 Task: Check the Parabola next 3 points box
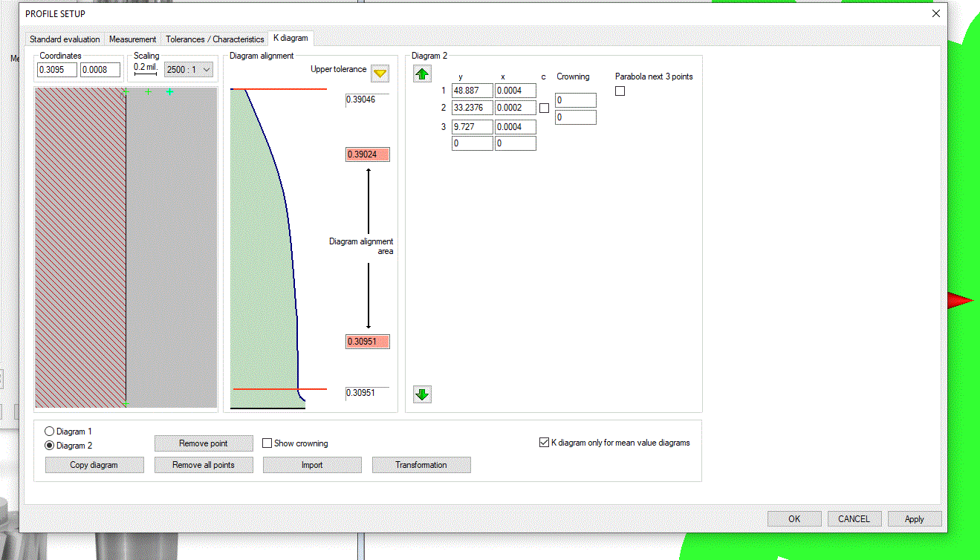click(620, 91)
